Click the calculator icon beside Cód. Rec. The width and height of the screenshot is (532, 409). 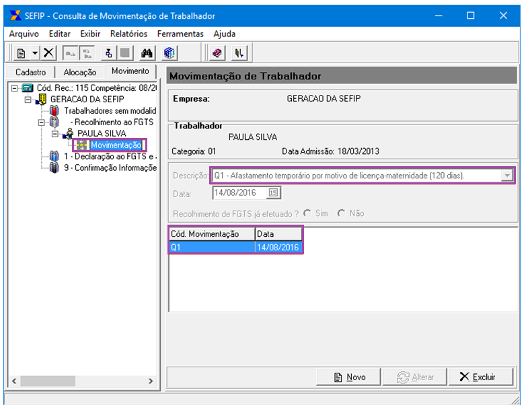tap(27, 88)
